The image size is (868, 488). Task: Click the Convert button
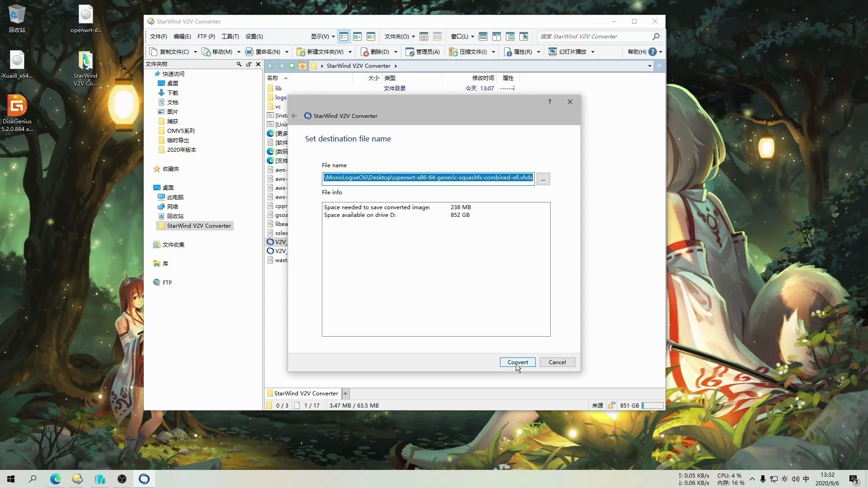point(518,362)
